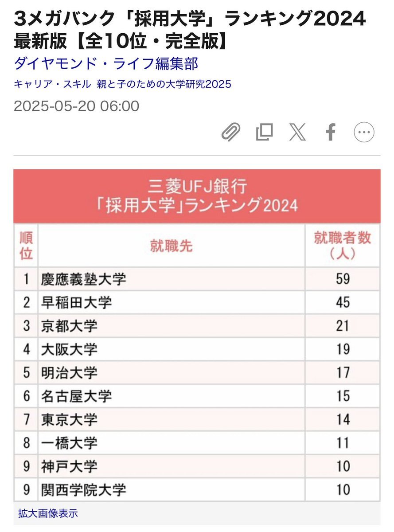Viewport: 394px width, 532px height.
Task: Click the 順位 rank column header
Action: coord(26,245)
